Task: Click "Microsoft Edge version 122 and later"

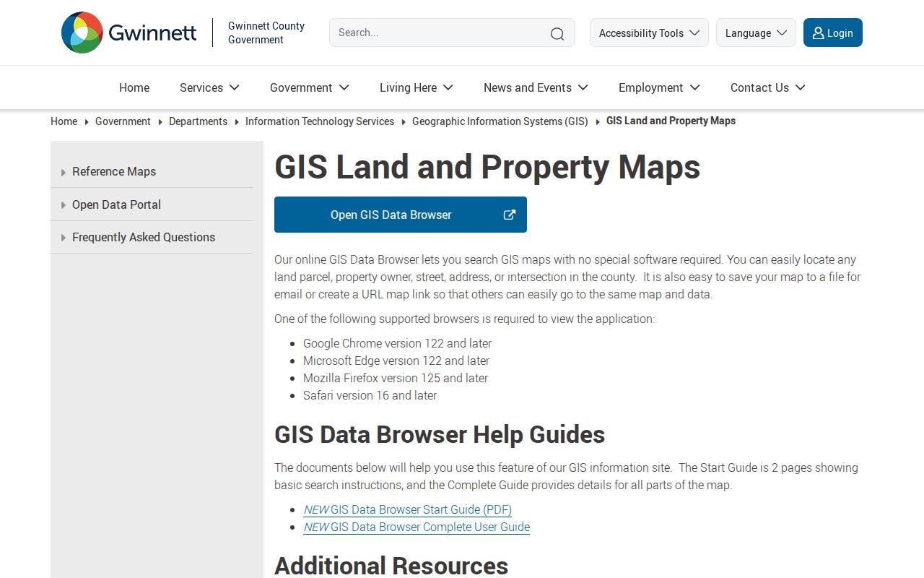Action: (x=396, y=361)
